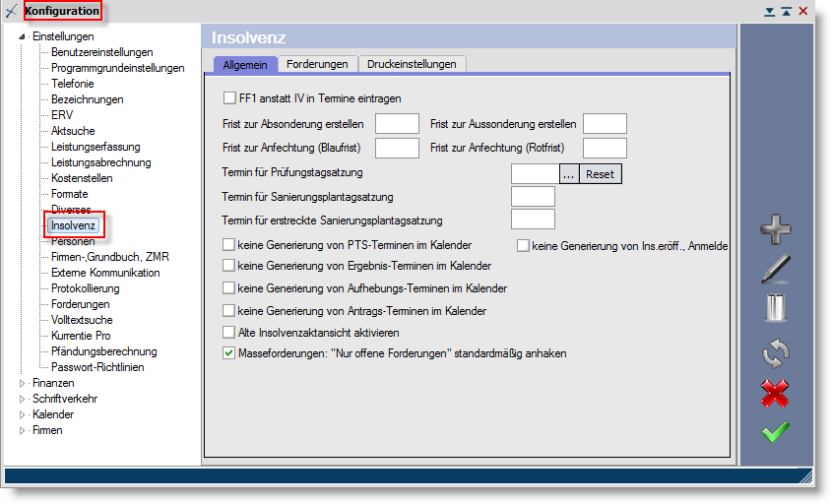Click Termin für erstreckte Sanierungsplantagsatzung field
Image resolution: width=831 pixels, height=504 pixels.
point(533,219)
